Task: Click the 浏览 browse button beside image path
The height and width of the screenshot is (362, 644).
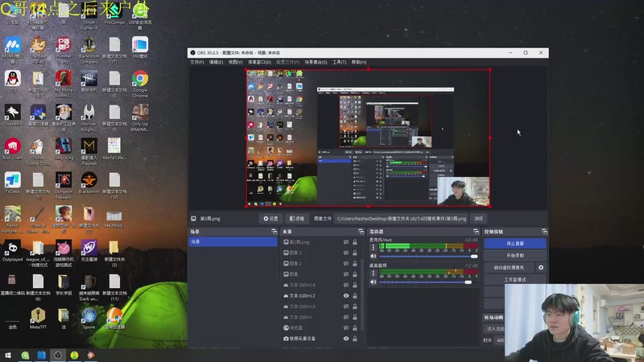Action: [478, 219]
